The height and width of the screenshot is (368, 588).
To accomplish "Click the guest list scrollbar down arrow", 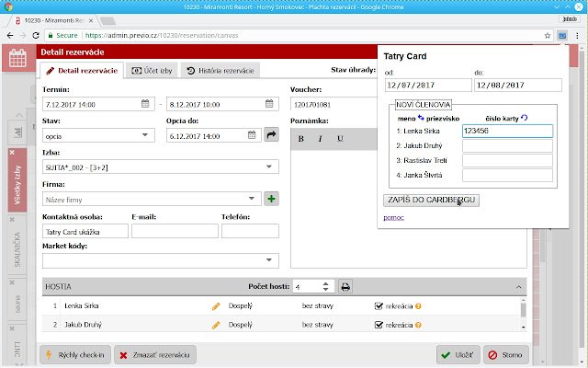I will pos(523,328).
